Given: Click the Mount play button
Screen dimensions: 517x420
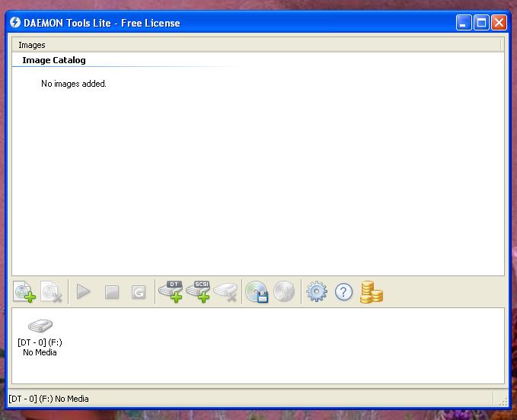Looking at the screenshot, I should 84,292.
